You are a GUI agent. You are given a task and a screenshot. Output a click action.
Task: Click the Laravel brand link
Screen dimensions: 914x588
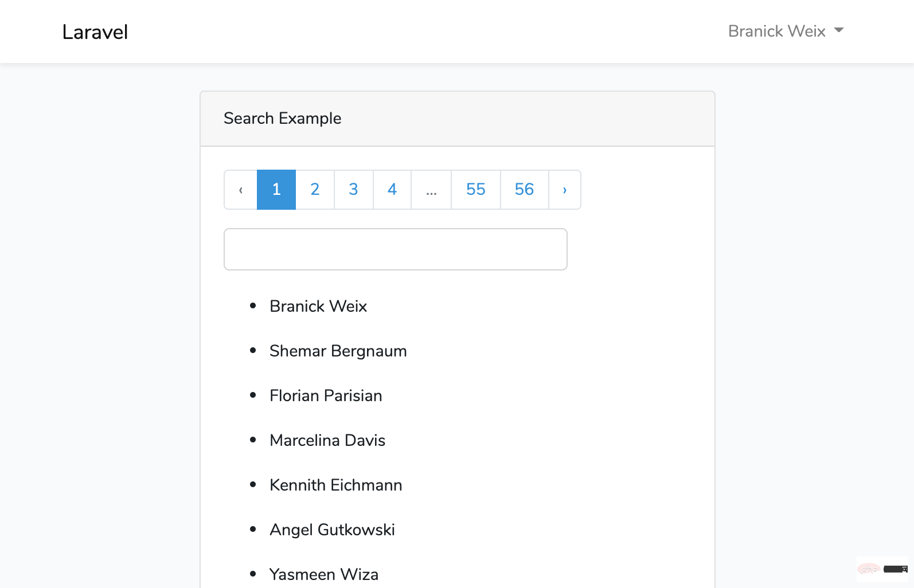tap(95, 32)
